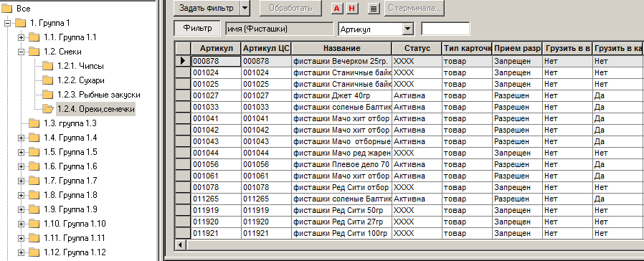Click the row selector of row 011921
This screenshot has height=261, width=644.
183,234
